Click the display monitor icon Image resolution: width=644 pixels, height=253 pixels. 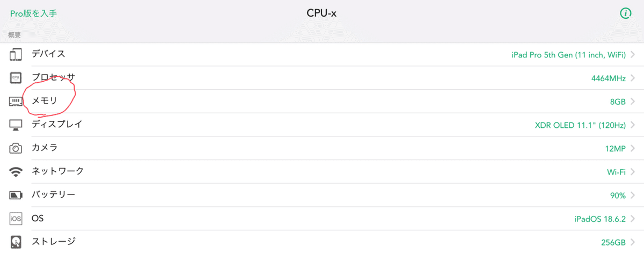click(16, 125)
